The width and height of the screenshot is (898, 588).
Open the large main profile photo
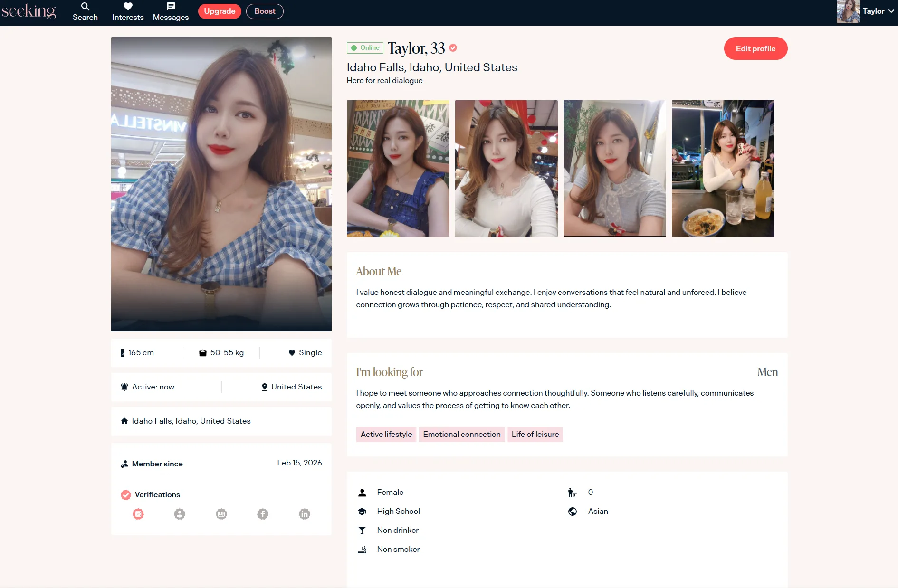(x=221, y=184)
